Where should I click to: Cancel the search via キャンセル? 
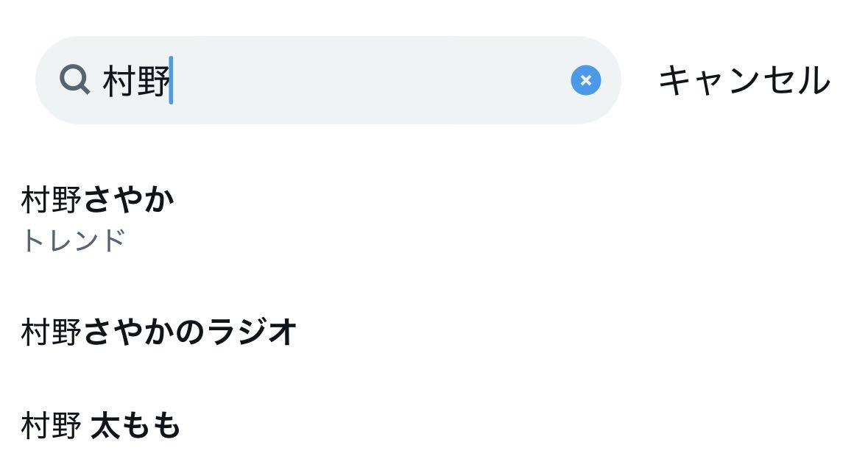(744, 80)
